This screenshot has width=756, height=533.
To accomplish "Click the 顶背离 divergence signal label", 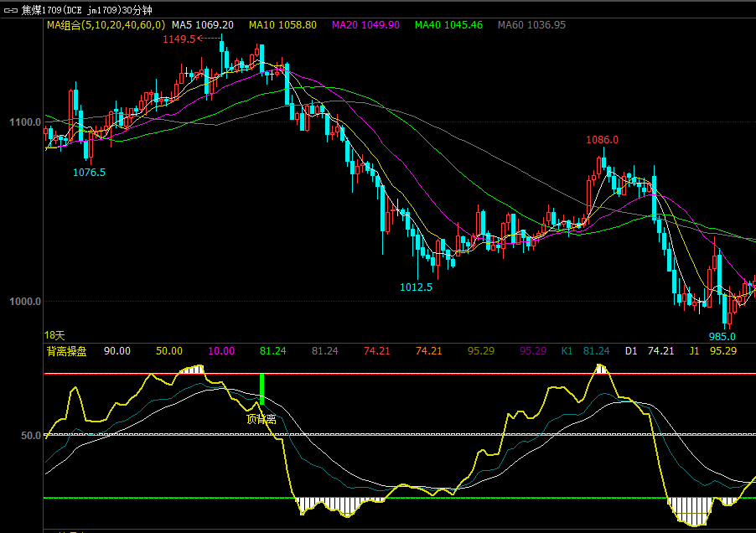I will coord(261,419).
